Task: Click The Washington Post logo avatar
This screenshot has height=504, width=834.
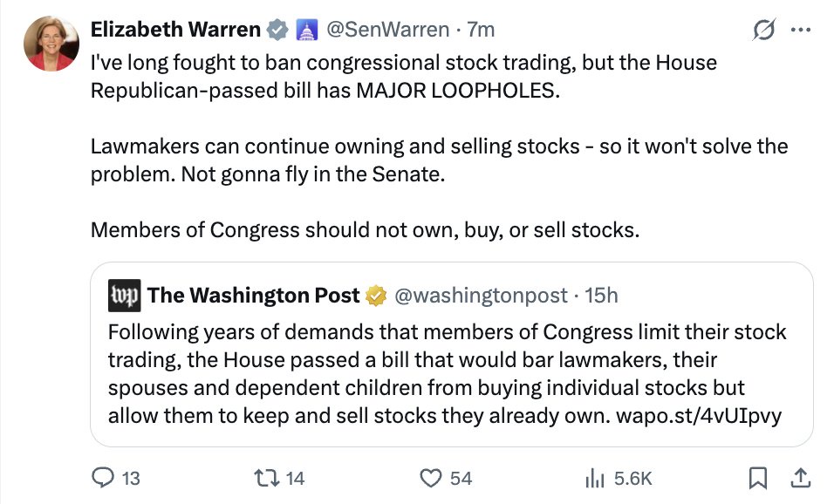Action: (x=125, y=295)
